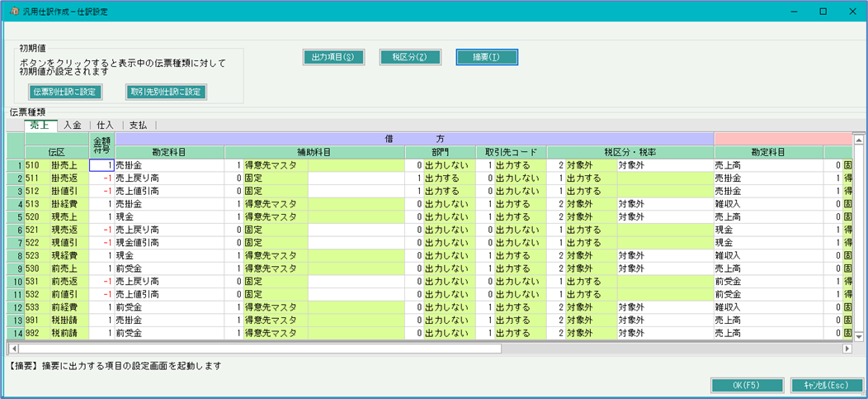This screenshot has width=868, height=399.
Task: Click the vertical scrollbar up arrow
Action: click(x=858, y=139)
